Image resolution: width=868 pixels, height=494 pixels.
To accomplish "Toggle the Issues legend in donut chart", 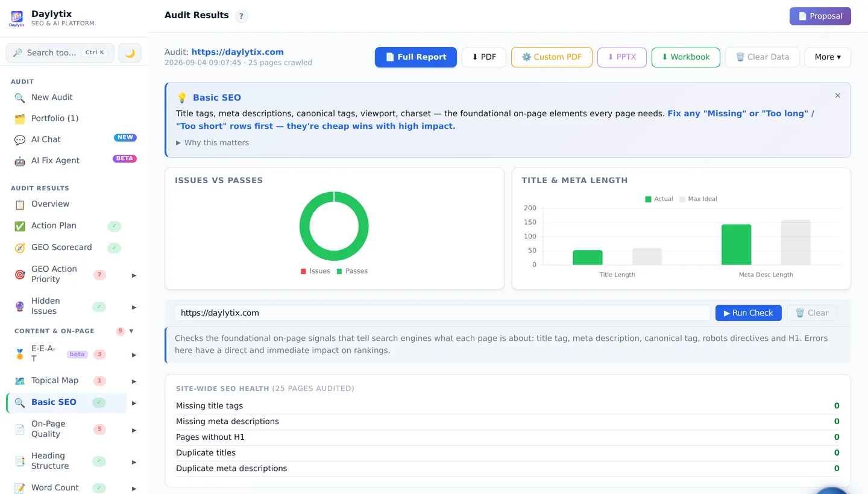I will (x=315, y=271).
